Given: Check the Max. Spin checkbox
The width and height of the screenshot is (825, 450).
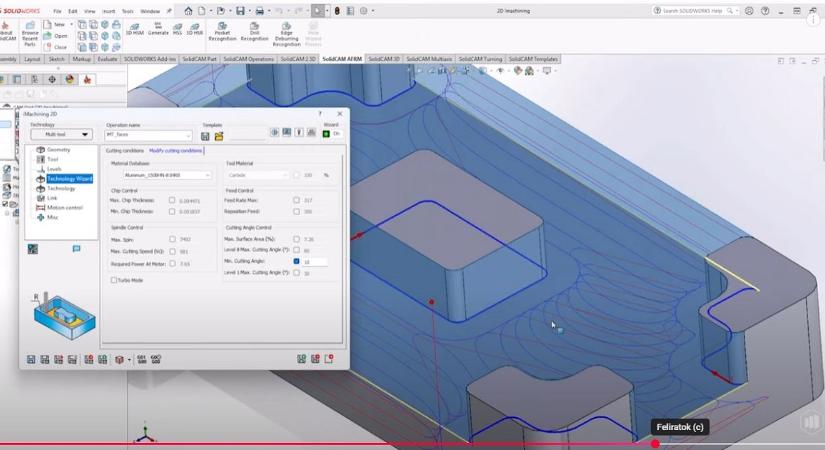Looking at the screenshot, I should (x=172, y=239).
